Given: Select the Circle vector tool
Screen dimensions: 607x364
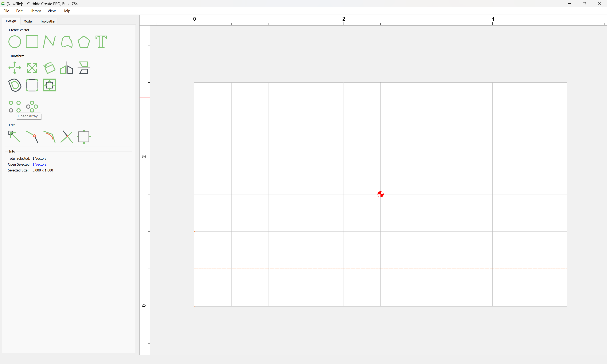Looking at the screenshot, I should coord(15,42).
